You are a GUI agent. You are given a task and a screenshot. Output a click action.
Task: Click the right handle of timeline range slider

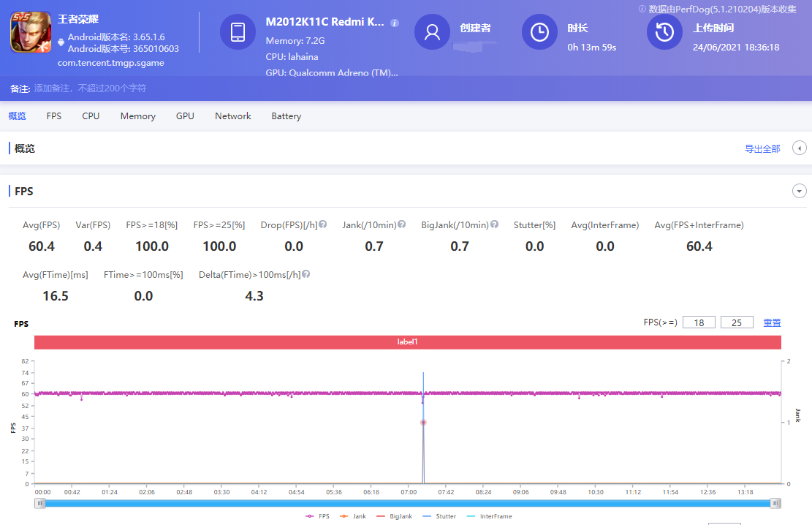(775, 503)
